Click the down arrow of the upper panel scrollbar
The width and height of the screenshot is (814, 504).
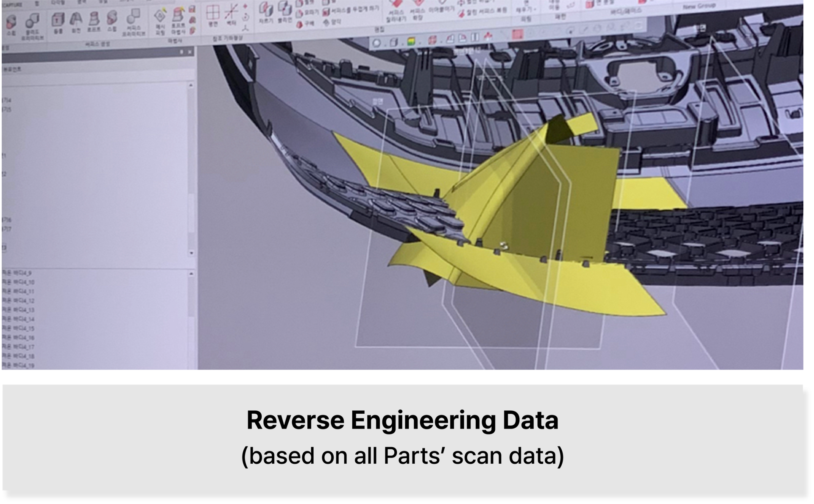click(x=191, y=253)
